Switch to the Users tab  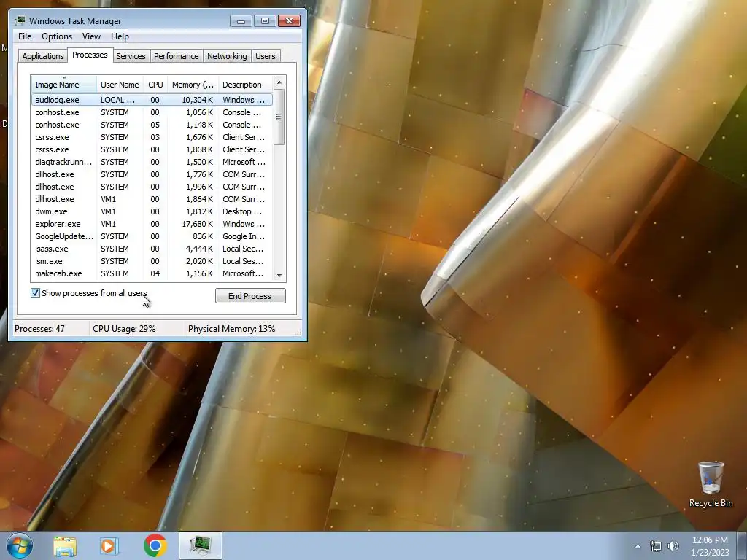(x=266, y=56)
